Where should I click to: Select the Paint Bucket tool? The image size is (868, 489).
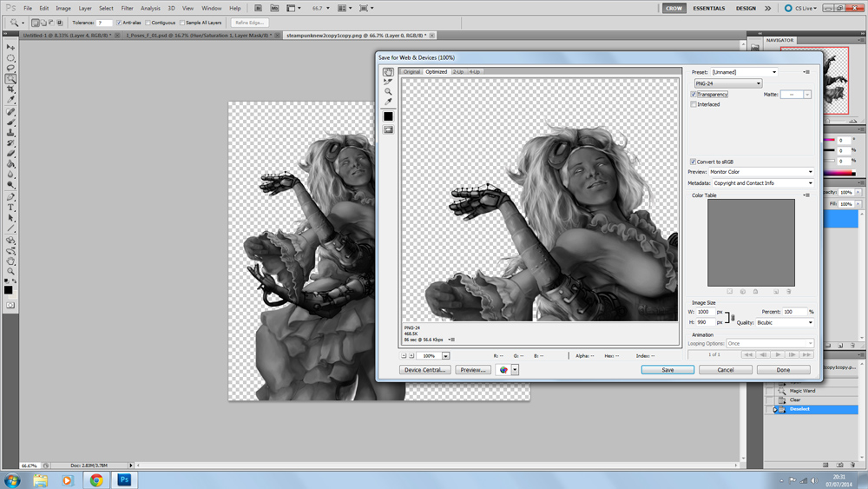coord(10,164)
